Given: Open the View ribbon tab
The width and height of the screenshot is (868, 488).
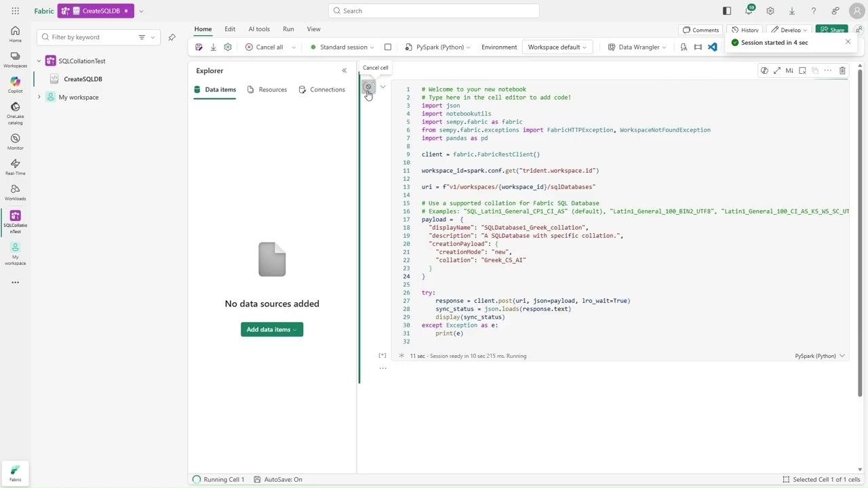Looking at the screenshot, I should coord(313,29).
